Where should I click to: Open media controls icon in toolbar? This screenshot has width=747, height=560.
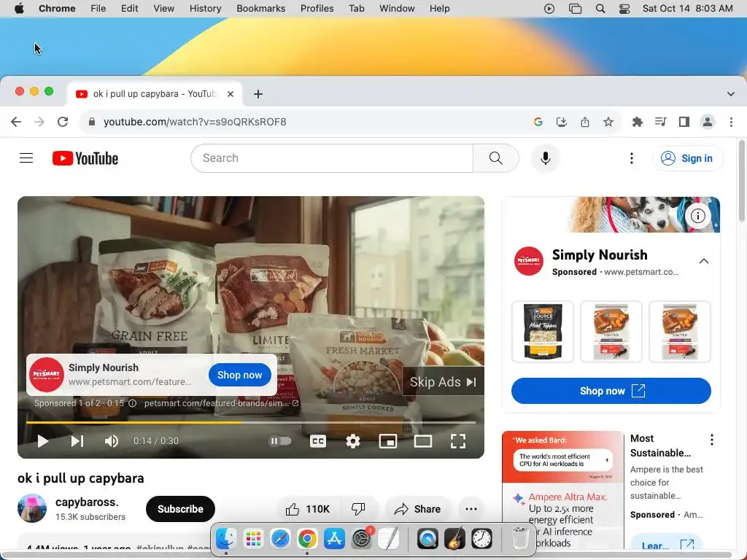point(660,122)
